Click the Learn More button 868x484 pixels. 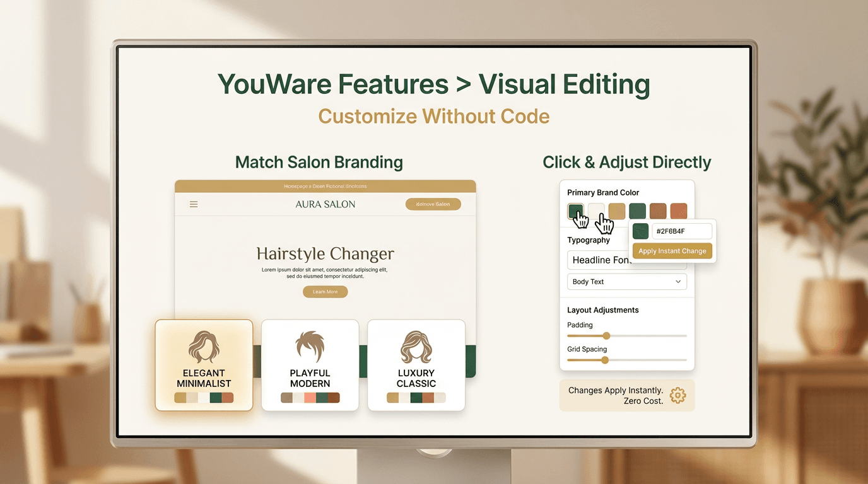tap(325, 292)
